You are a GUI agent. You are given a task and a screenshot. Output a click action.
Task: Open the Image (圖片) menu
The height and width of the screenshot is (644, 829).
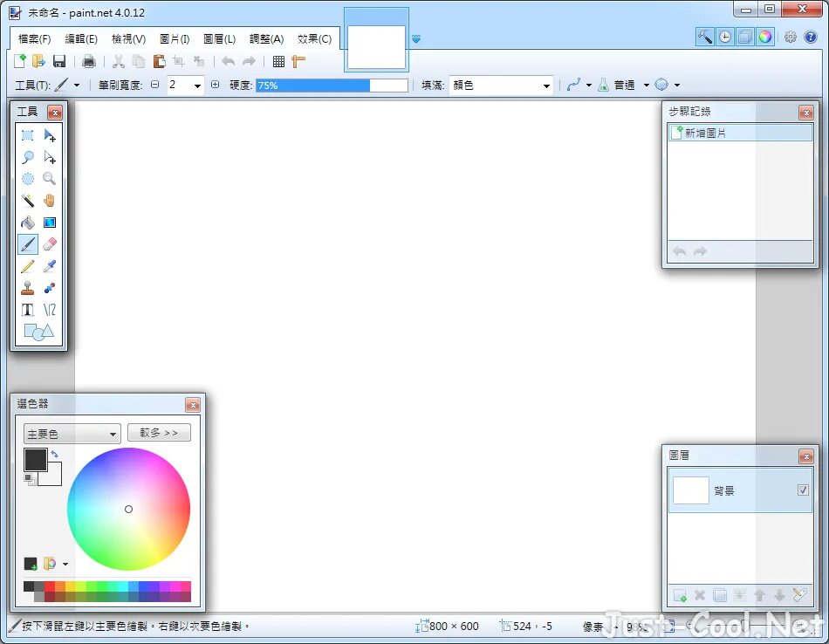click(x=175, y=39)
